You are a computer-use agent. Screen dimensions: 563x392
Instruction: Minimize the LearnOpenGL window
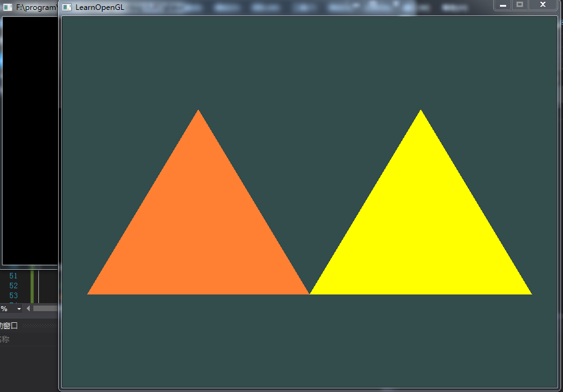click(x=503, y=5)
